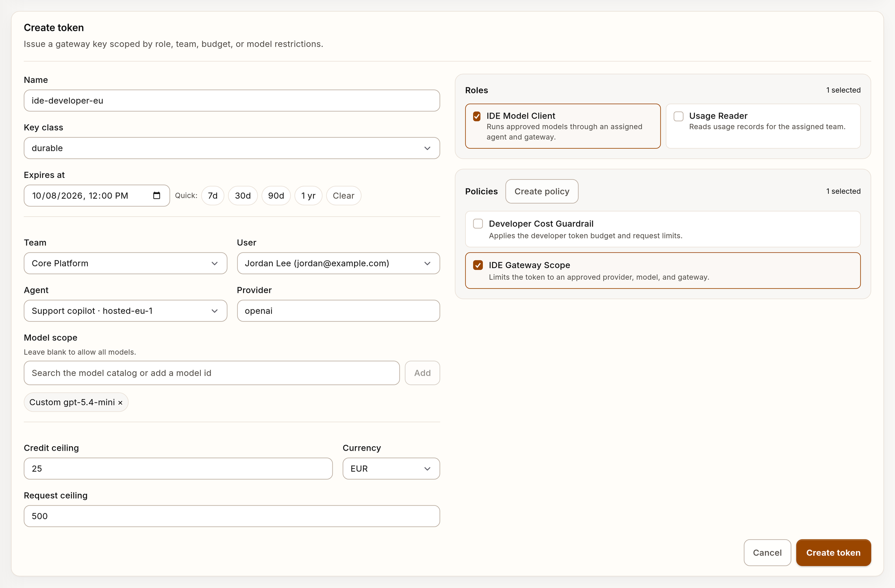This screenshot has width=895, height=588.
Task: Click the Create token button
Action: [x=833, y=553]
